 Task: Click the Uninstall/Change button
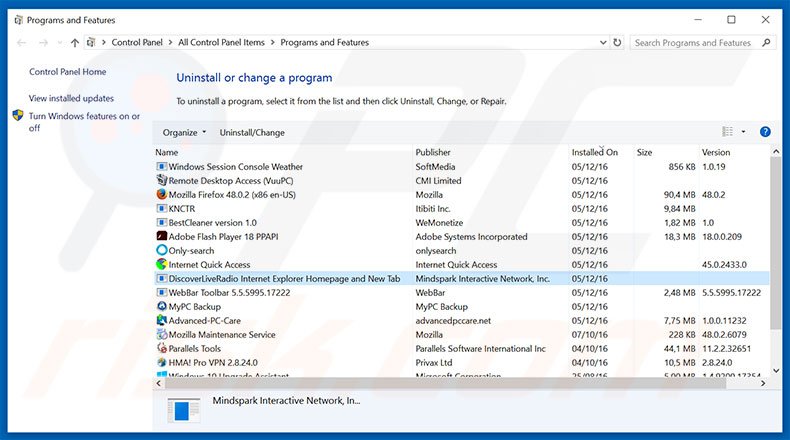[252, 133]
